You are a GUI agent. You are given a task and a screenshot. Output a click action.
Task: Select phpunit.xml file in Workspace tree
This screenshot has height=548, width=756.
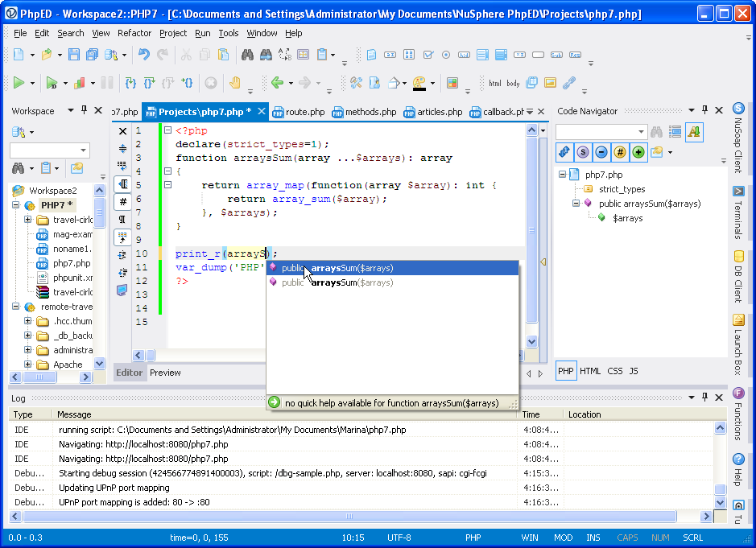(x=72, y=278)
